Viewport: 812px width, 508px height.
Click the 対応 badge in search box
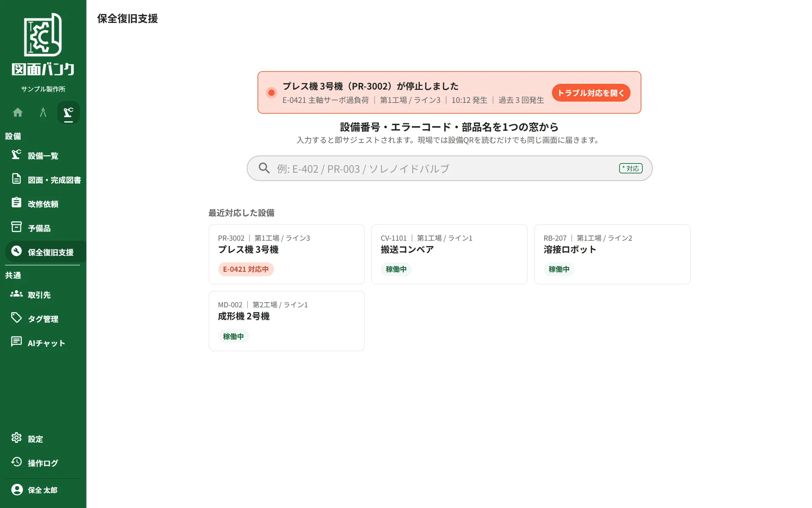point(631,168)
